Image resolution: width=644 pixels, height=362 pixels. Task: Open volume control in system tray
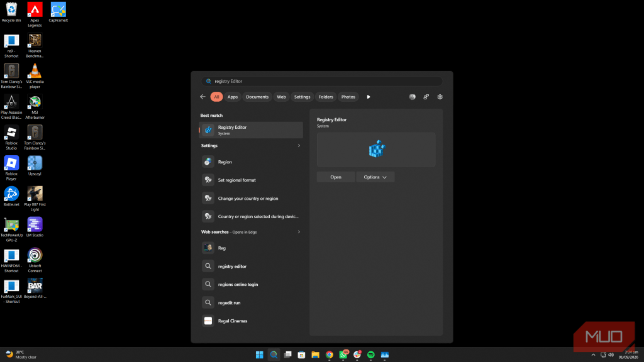coord(611,354)
